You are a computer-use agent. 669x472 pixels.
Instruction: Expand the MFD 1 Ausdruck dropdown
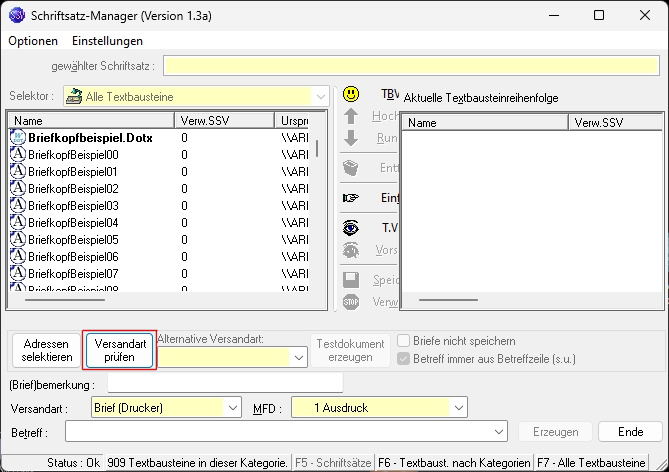click(458, 408)
